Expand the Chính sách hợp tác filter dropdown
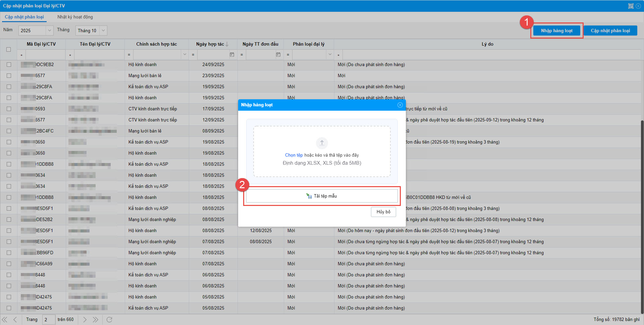The height and width of the screenshot is (325, 644). click(184, 55)
